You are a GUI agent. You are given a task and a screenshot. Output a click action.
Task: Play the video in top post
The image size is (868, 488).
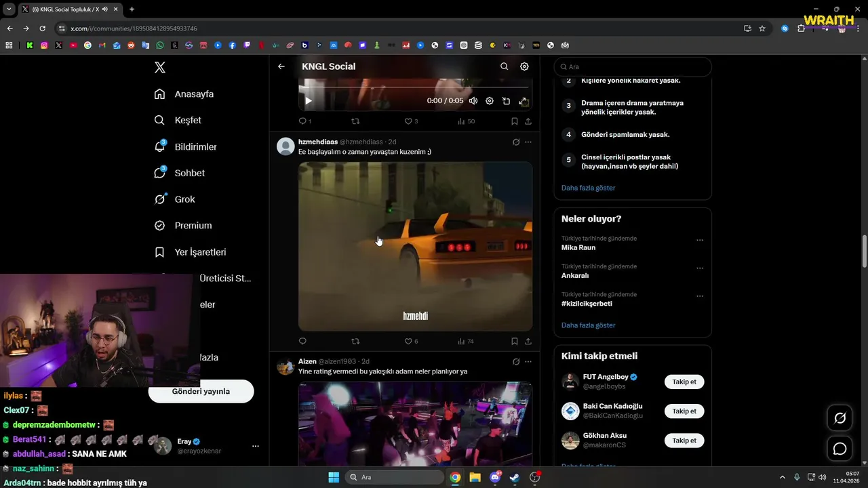coord(308,101)
